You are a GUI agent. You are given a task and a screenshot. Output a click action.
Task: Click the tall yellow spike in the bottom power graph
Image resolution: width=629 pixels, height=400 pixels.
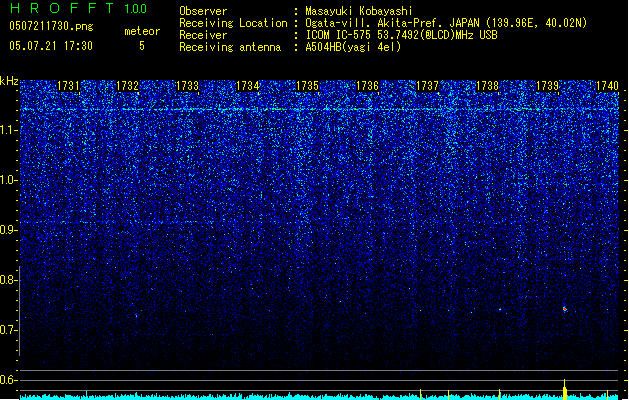pos(565,389)
